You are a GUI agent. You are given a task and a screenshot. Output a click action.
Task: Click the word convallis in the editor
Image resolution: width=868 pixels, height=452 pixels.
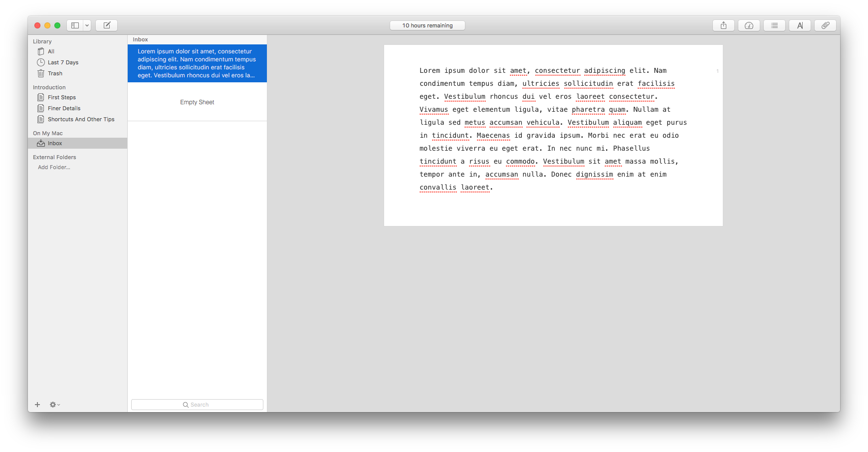(438, 188)
